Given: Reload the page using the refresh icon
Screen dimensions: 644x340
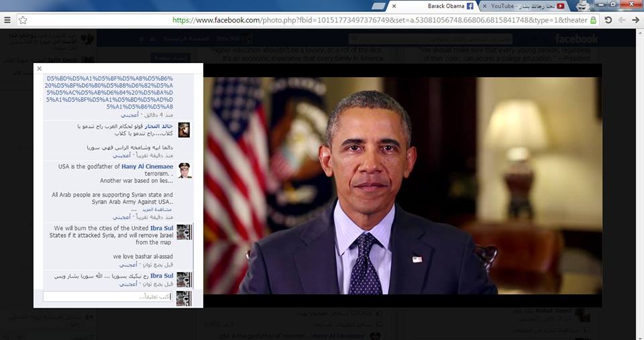Looking at the screenshot, I should click(608, 20).
